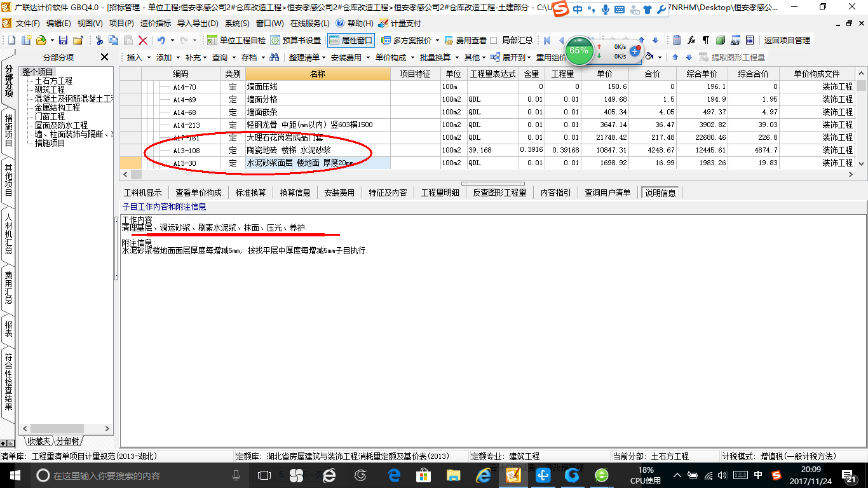
Task: Open the calculator icon in the toolbar
Action: pos(677,40)
